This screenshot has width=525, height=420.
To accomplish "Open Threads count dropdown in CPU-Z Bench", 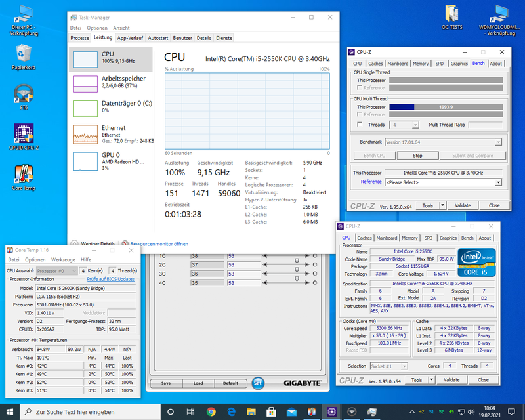I will click(x=415, y=125).
